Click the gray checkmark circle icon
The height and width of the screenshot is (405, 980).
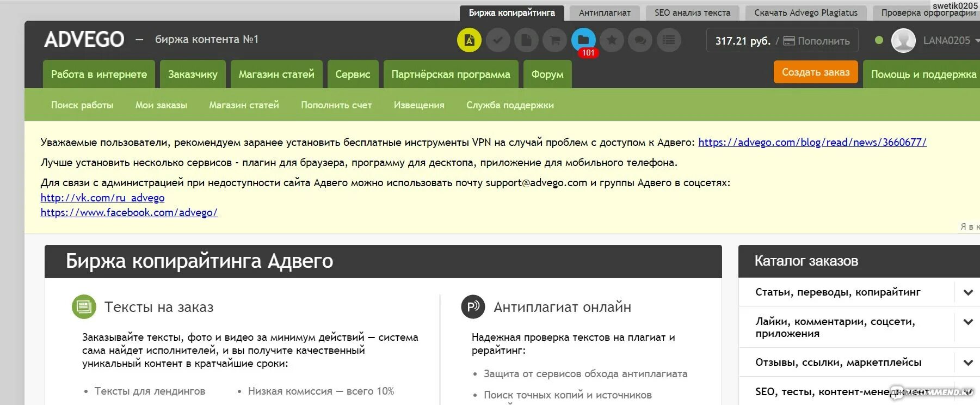coord(498,40)
